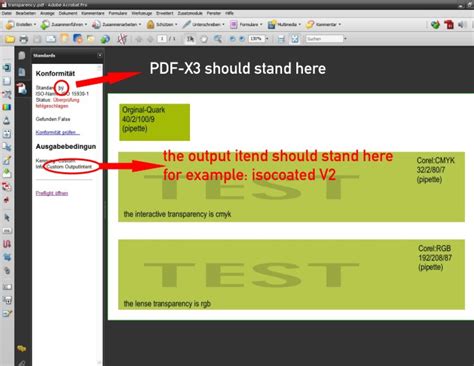Open the Comments panel icon at bottom left
This screenshot has width=474, height=366.
pos(22,349)
